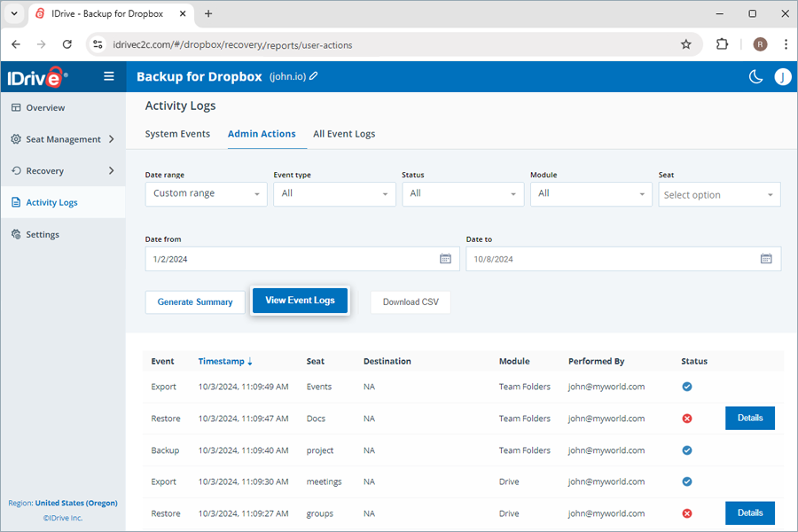This screenshot has width=798, height=532.
Task: Open browser extensions icon
Action: [722, 43]
